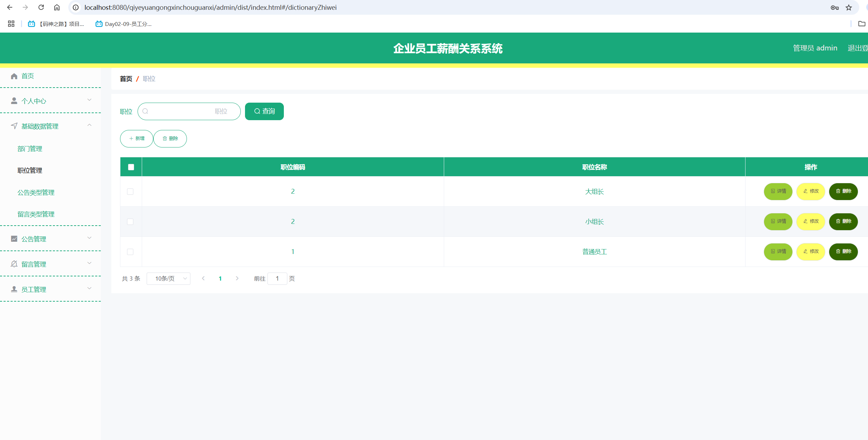Open the 10条/页 page size dropdown

[168, 279]
